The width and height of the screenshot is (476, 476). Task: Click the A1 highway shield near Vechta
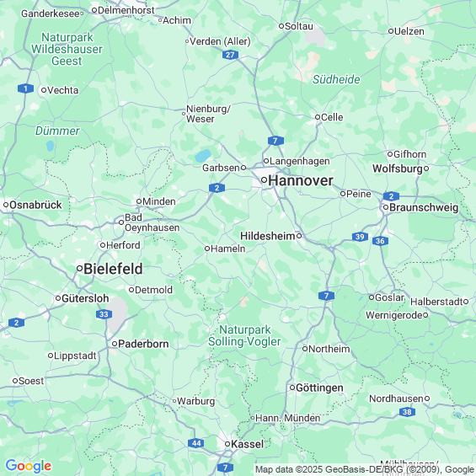(x=25, y=88)
